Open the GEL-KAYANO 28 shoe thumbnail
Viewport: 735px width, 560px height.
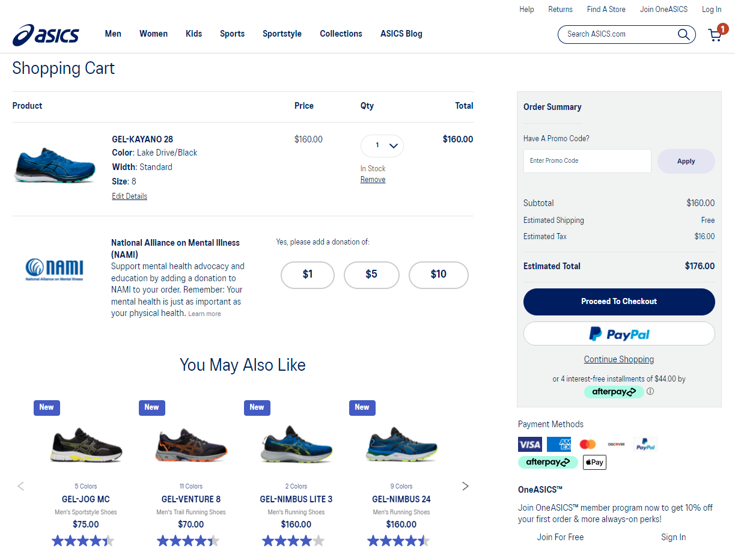55,165
